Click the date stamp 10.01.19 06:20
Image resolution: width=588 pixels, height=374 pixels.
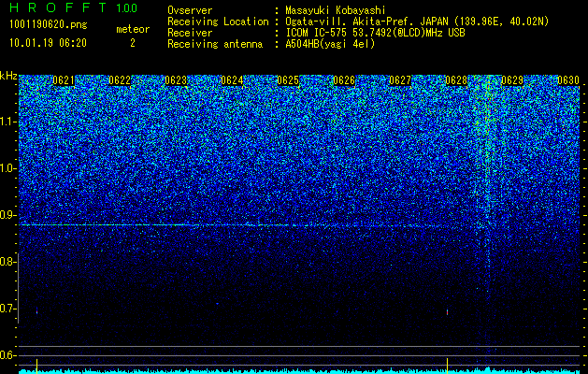tap(48, 43)
